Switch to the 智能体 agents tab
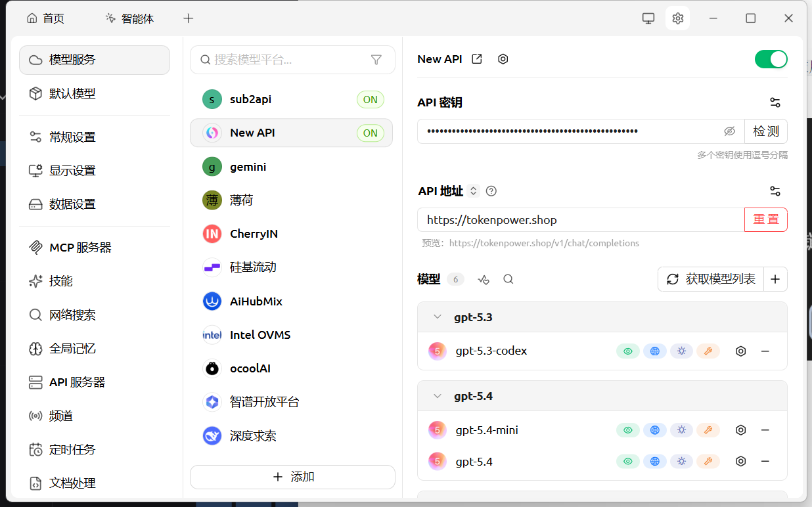 click(129, 18)
